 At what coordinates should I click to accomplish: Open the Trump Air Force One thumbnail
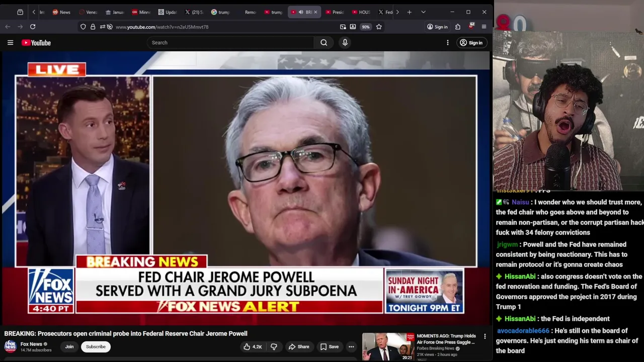(388, 347)
